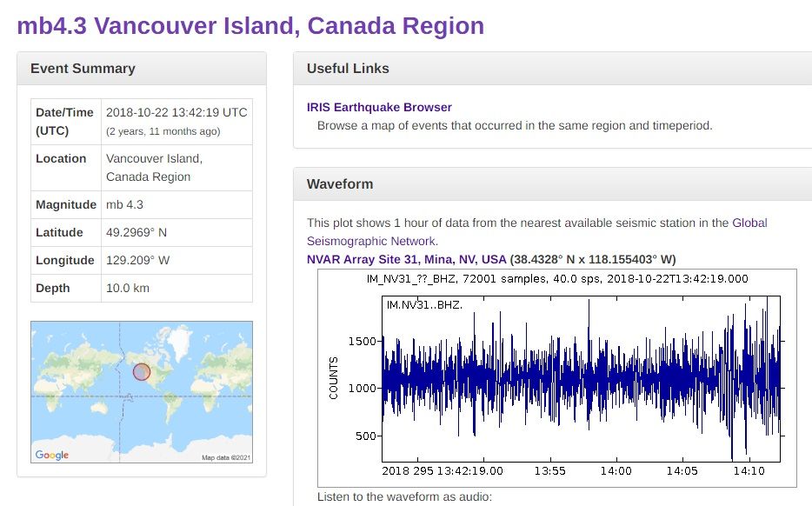
Task: Click the COUNTS axis label
Action: click(x=334, y=378)
